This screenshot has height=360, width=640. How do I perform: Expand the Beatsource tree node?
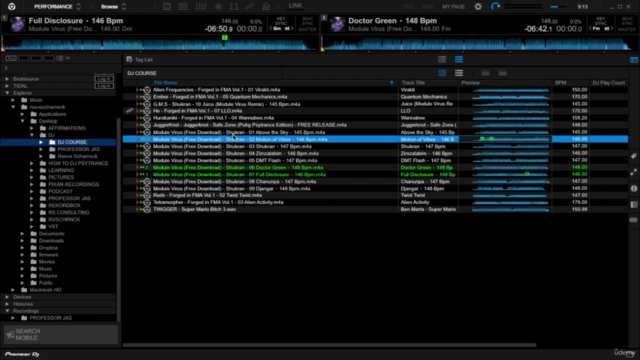pyautogui.click(x=7, y=79)
